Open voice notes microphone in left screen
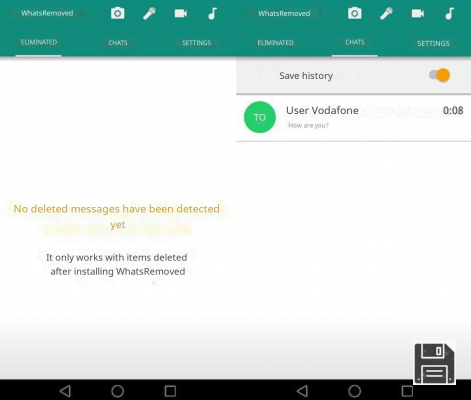The height and width of the screenshot is (400, 471). (x=149, y=14)
